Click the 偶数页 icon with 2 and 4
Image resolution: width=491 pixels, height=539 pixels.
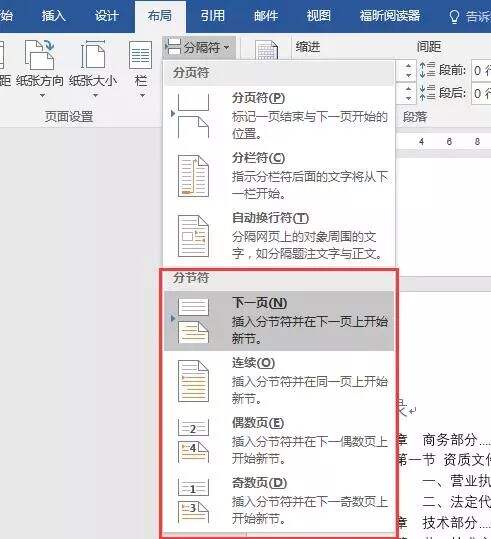pos(193,441)
